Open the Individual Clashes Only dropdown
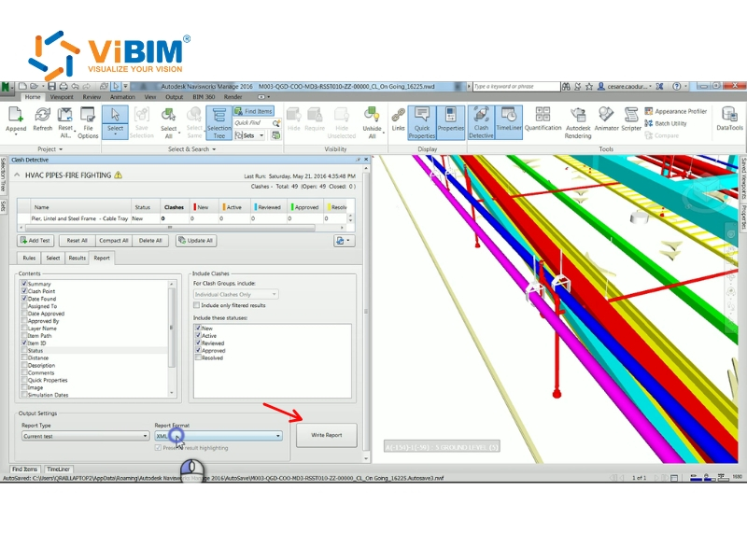The image size is (747, 560). [x=273, y=294]
